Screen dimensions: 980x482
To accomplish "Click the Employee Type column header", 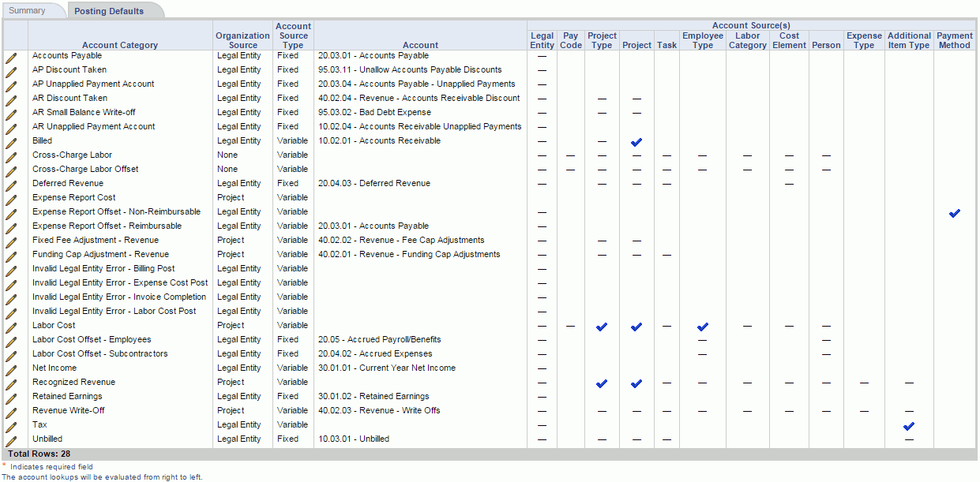I will coord(703,40).
